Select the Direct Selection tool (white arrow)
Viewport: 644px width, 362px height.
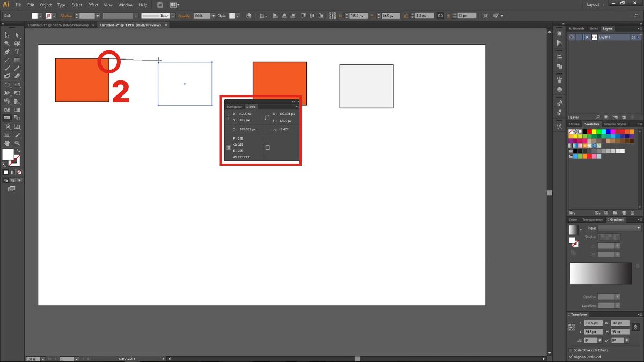[x=17, y=35]
